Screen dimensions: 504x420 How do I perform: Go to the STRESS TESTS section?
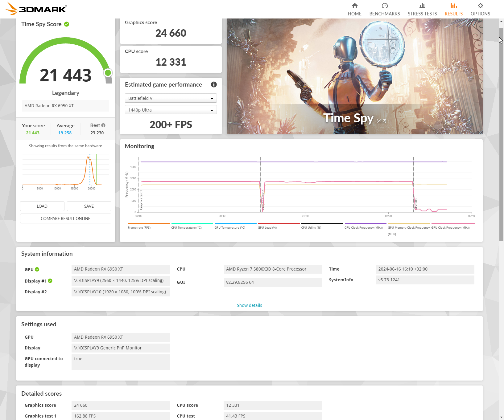[x=422, y=10]
